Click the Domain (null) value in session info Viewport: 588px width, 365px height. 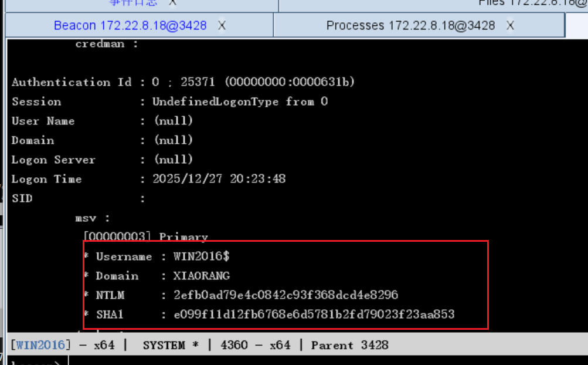point(174,140)
